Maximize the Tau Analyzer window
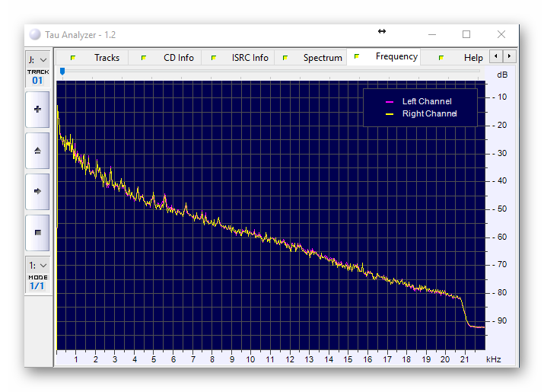 (x=466, y=35)
